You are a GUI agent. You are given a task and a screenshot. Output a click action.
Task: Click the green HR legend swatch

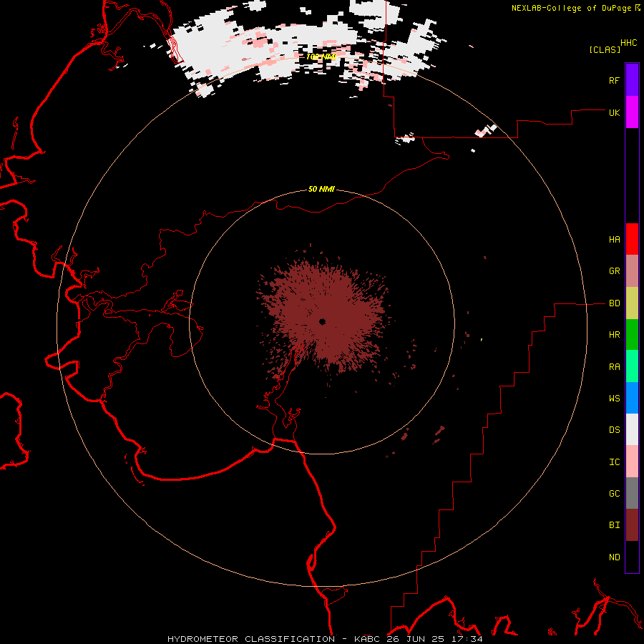pos(632,335)
